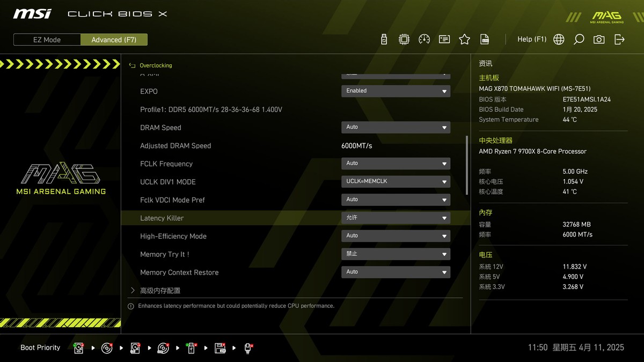The width and height of the screenshot is (644, 362).
Task: Open the Fclk VDCI Mode Pref dropdown
Action: pyautogui.click(x=396, y=200)
